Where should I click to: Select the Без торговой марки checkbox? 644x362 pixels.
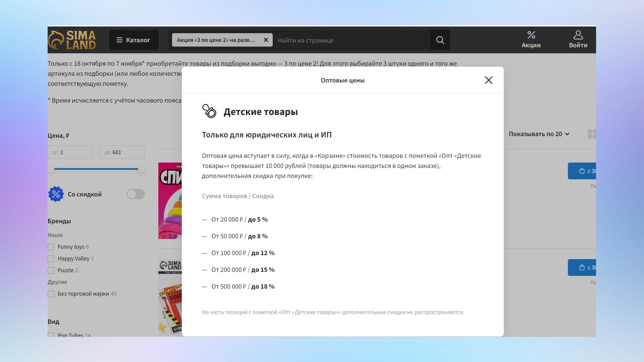click(51, 294)
